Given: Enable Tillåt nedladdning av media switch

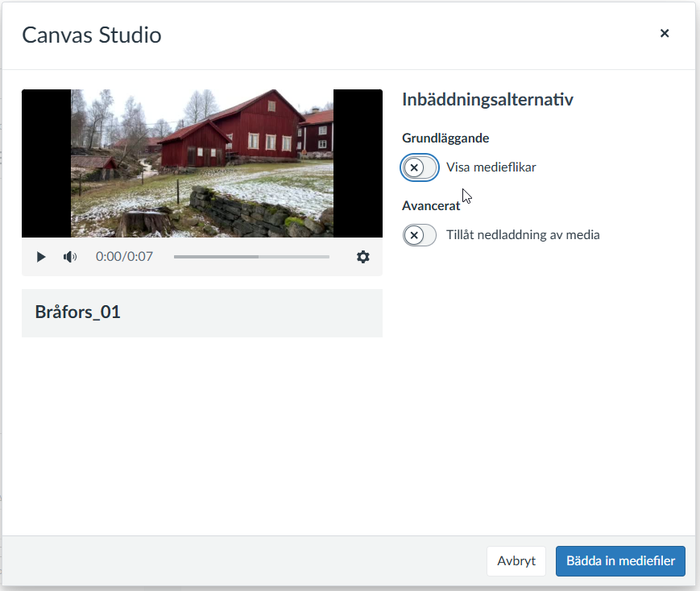Looking at the screenshot, I should coord(420,235).
